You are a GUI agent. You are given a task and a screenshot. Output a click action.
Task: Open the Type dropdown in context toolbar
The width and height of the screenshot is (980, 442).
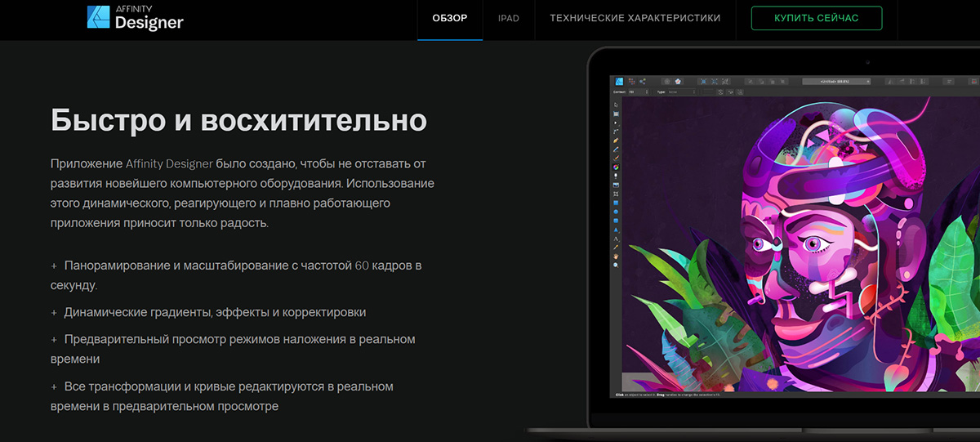(682, 92)
